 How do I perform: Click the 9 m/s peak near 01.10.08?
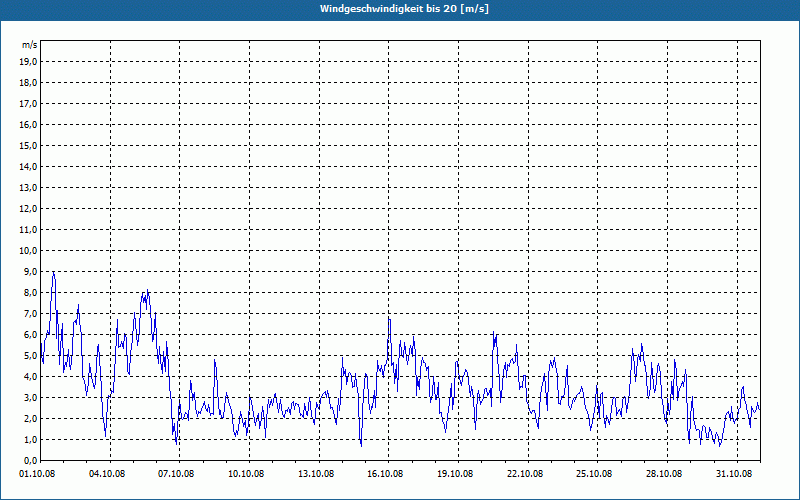[54, 273]
